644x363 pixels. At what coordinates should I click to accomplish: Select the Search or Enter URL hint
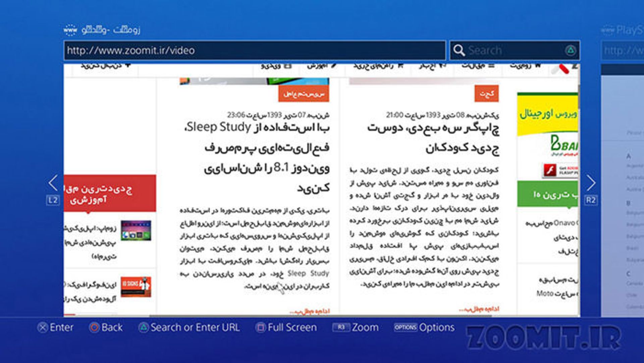click(195, 327)
